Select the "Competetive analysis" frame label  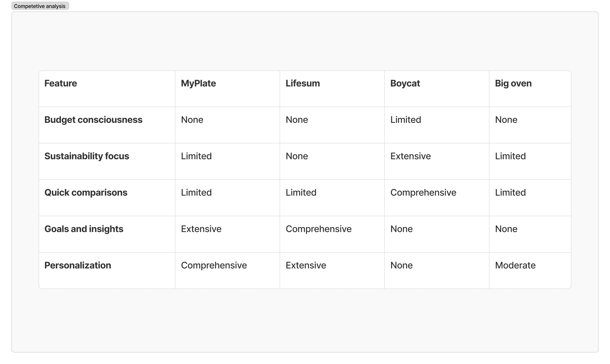(x=40, y=6)
